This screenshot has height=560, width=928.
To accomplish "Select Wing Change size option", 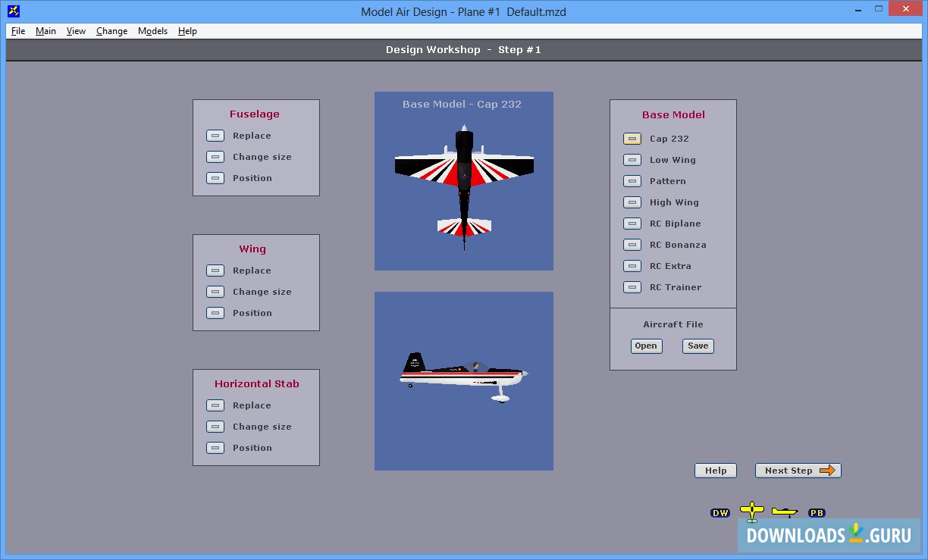I will point(215,292).
